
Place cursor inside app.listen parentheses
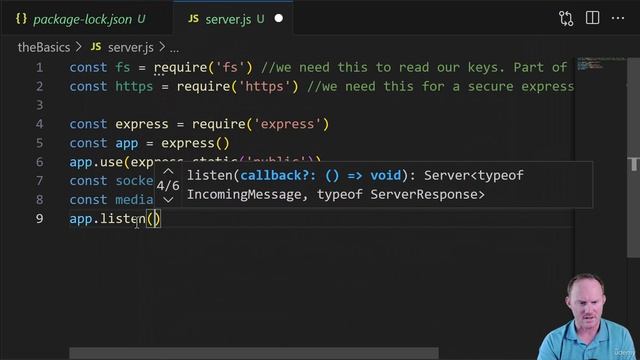tap(153, 219)
